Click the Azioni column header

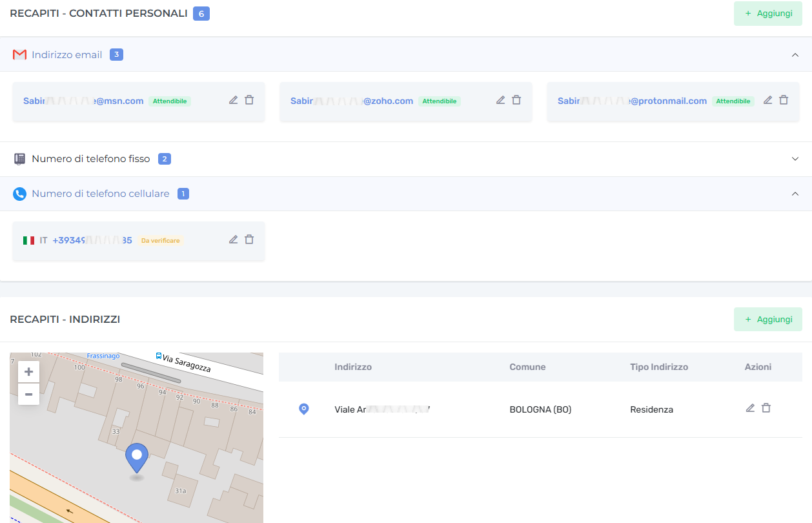pyautogui.click(x=758, y=367)
